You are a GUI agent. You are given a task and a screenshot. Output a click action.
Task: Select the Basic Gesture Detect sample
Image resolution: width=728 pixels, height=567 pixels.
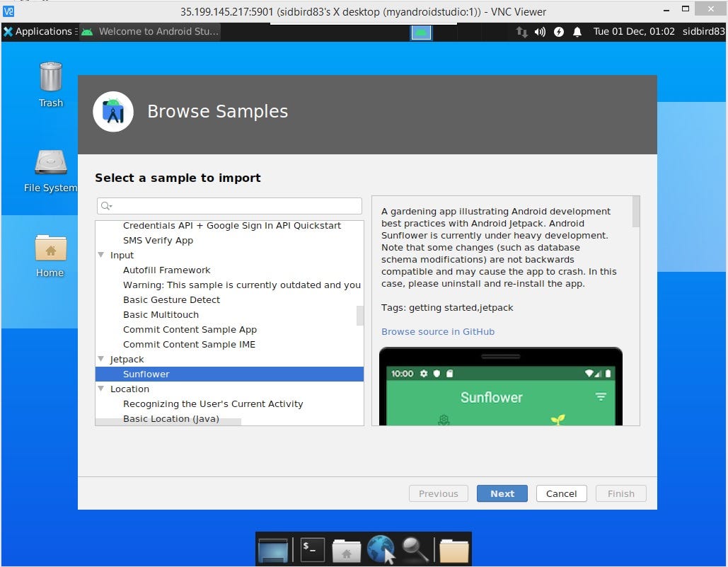(171, 299)
